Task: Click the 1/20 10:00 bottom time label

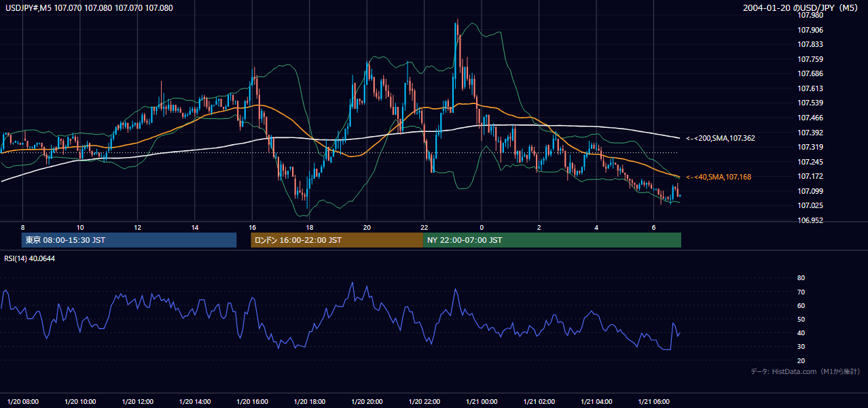Action: tap(80, 401)
